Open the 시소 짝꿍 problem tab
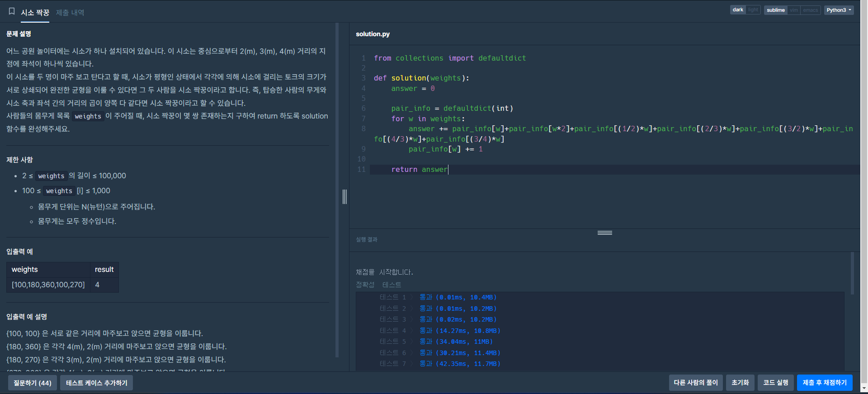This screenshot has height=394, width=868. 35,13
